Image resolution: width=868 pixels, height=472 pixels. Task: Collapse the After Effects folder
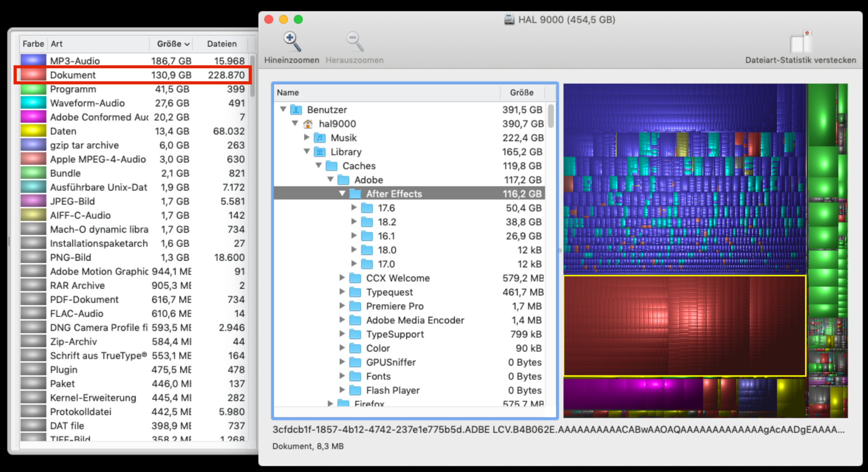tap(342, 194)
